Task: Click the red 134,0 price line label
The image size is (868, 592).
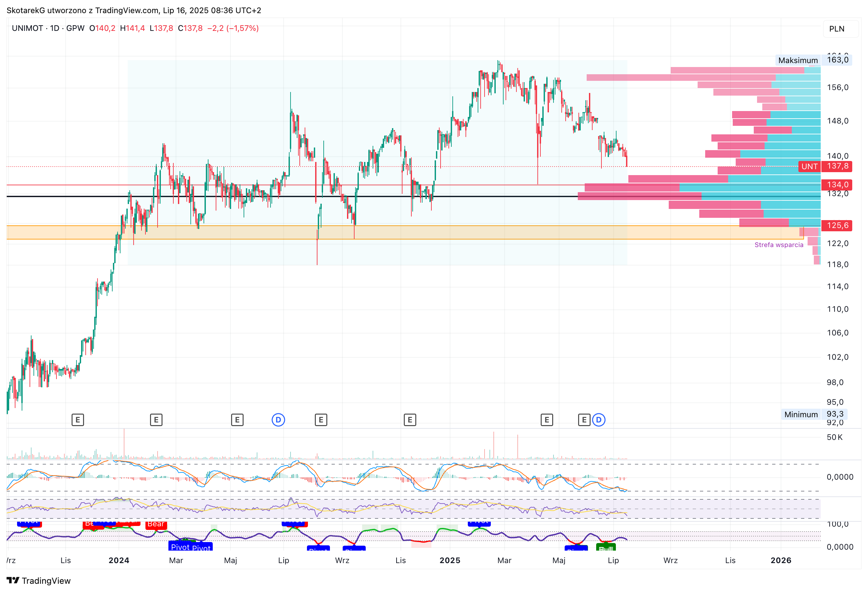Action: pos(836,185)
